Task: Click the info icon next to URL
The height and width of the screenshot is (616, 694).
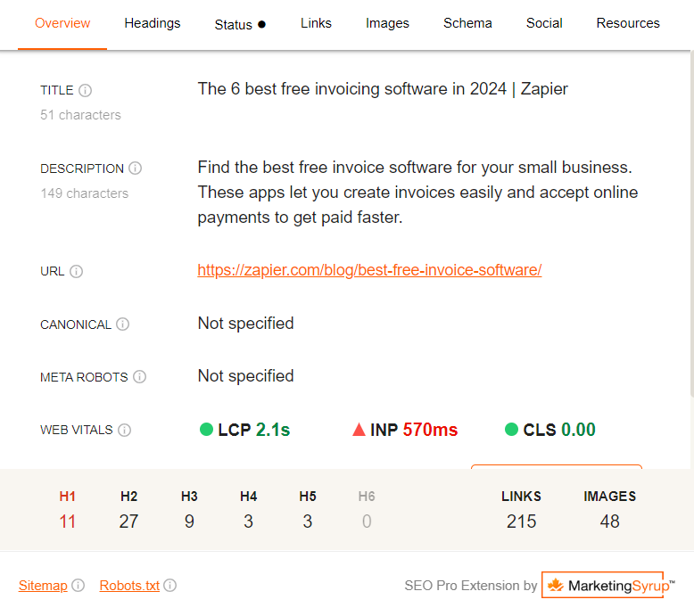Action: 77,272
